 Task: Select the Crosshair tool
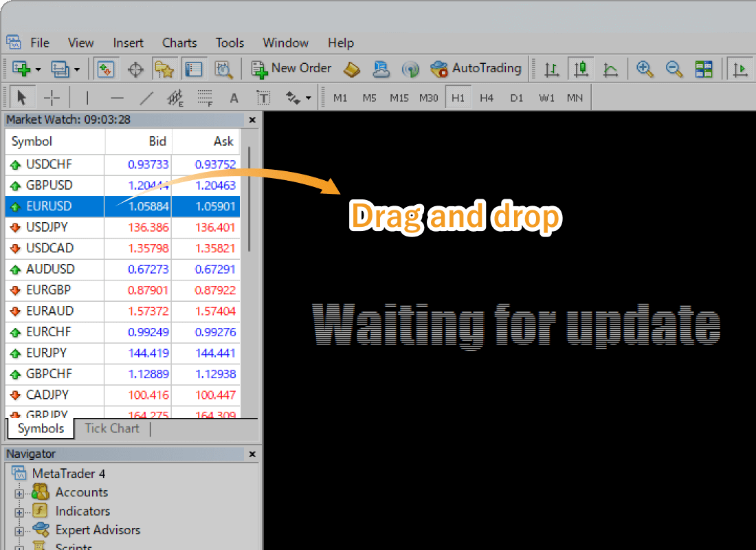coord(52,97)
